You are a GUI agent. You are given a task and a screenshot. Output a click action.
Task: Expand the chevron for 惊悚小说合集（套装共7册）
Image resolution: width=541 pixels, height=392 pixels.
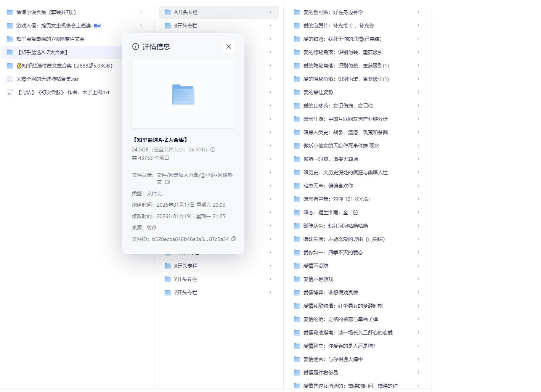tap(141, 12)
